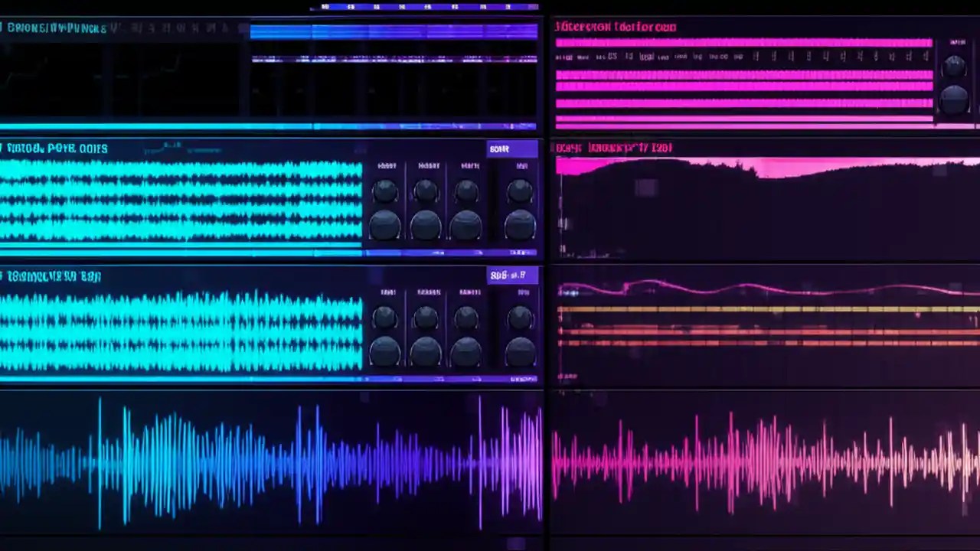Click the third large knob in the top track panel
This screenshot has height=551, width=980.
click(466, 224)
